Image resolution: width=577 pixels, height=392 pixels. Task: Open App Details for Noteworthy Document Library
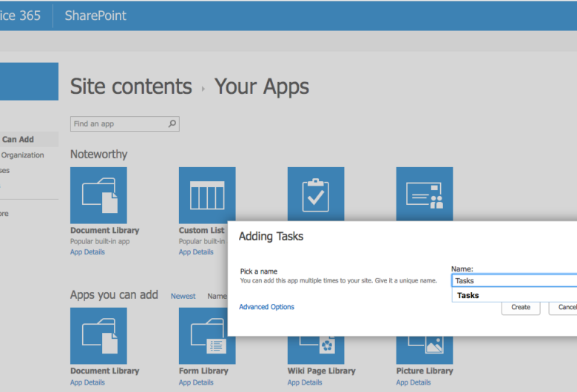pos(87,251)
